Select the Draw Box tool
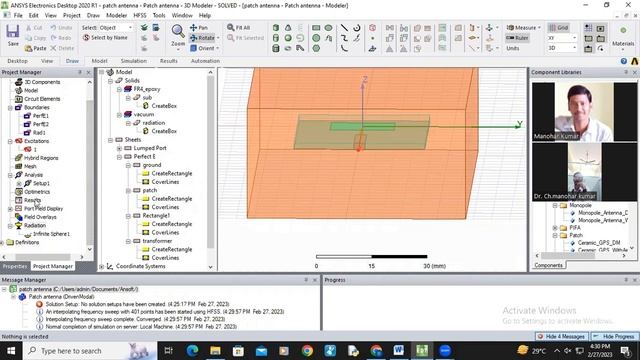The image size is (640, 360). pos(276,28)
